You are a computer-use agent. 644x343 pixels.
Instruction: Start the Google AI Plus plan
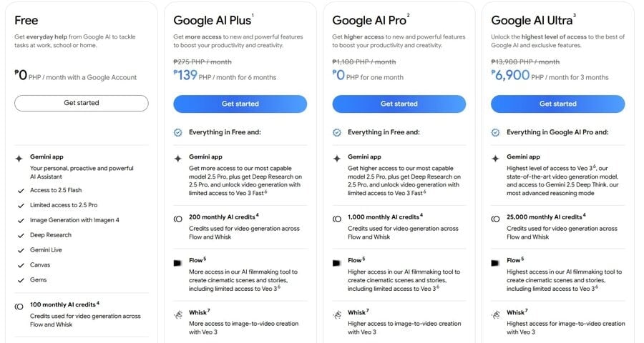click(x=240, y=104)
